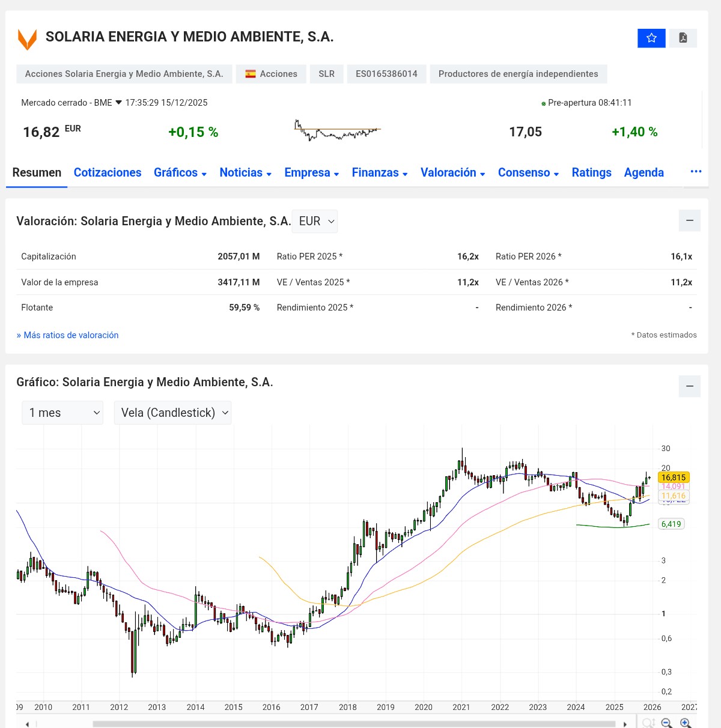Click the Ratio PER 2025 label
The width and height of the screenshot is (721, 728).
309,256
